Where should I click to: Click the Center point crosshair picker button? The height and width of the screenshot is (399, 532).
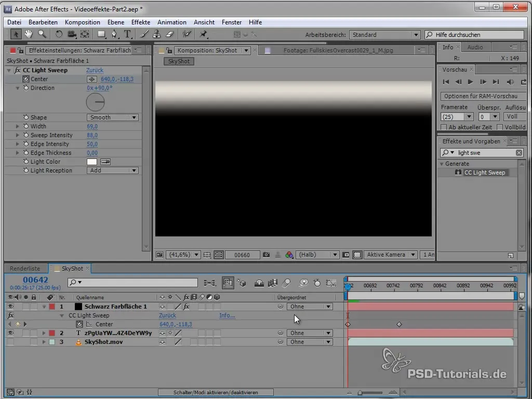tap(91, 79)
